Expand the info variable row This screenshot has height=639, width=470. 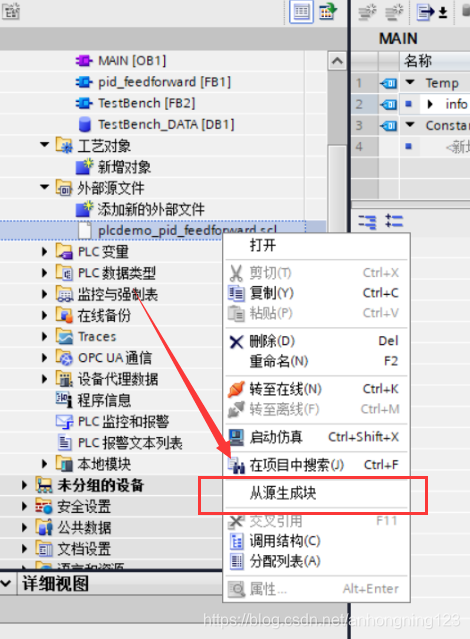click(x=430, y=104)
